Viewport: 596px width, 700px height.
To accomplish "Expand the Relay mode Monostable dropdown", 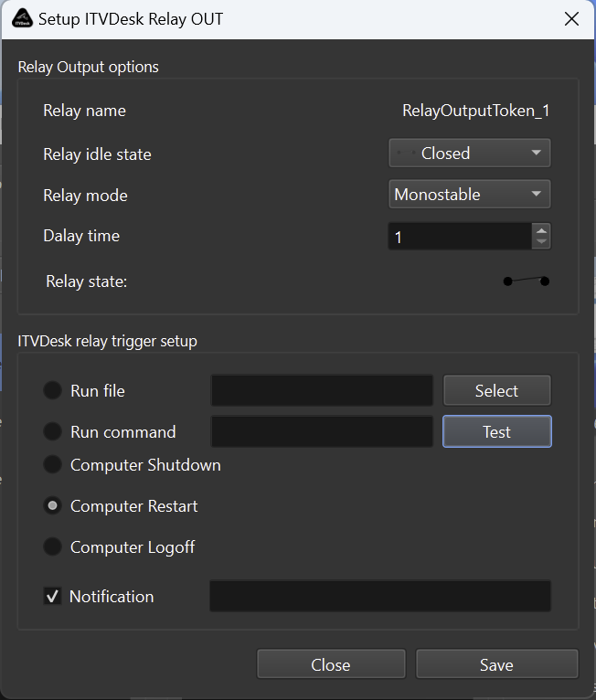I will [x=470, y=195].
